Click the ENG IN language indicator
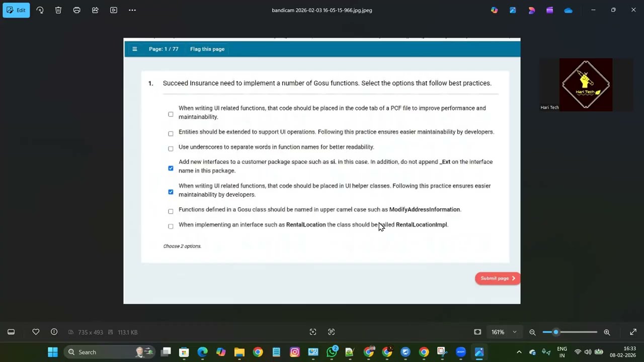This screenshot has height=362, width=644. [562, 352]
